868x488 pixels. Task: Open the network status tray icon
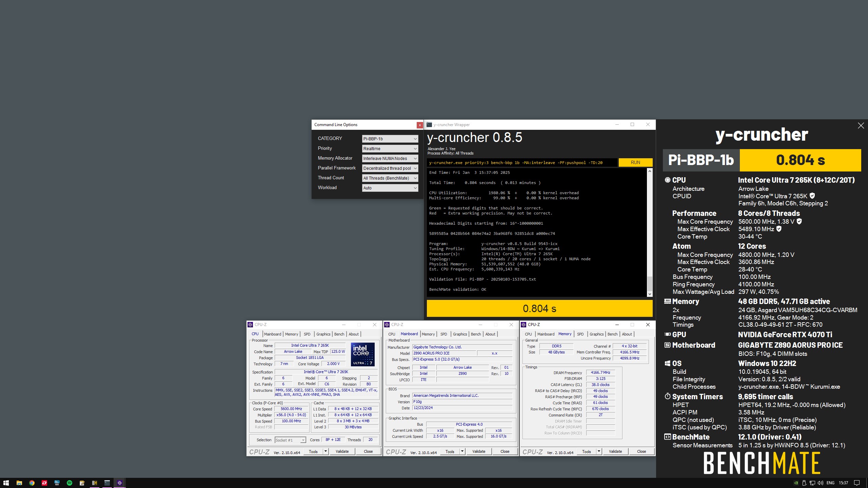click(x=812, y=483)
